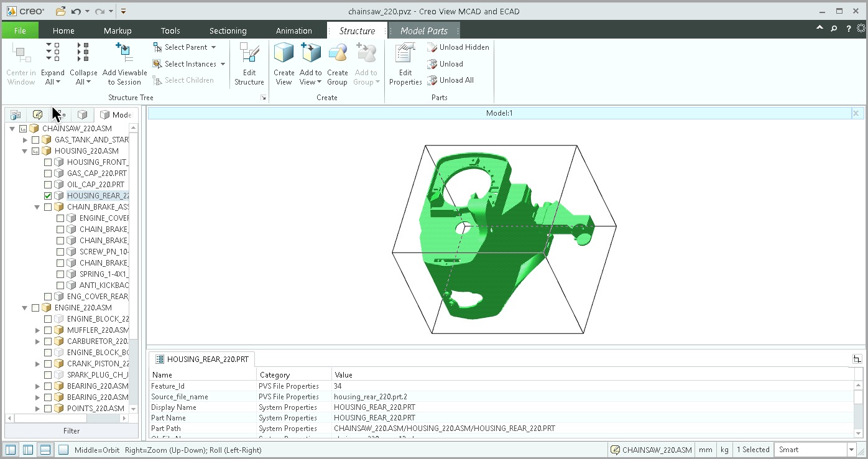Select the Center in Window tool
The image size is (868, 459).
click(21, 62)
